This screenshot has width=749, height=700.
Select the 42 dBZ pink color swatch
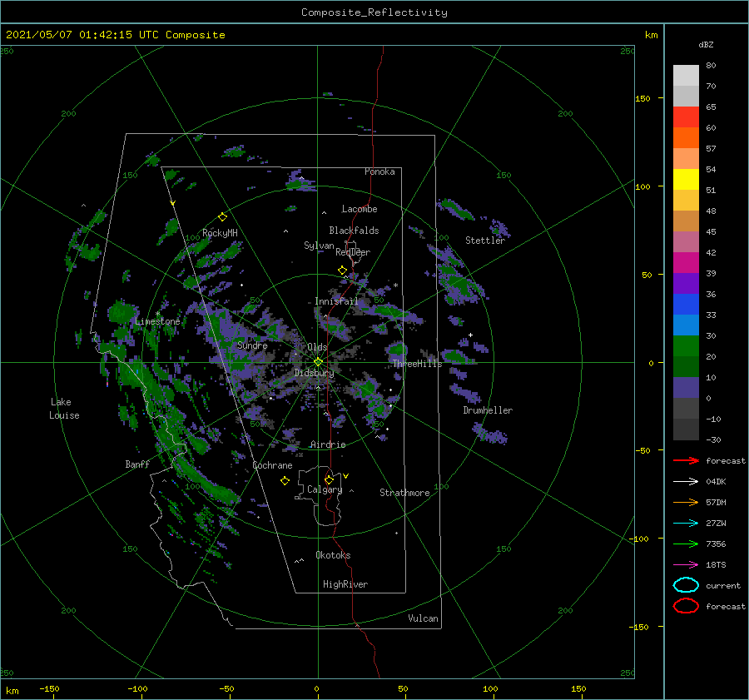pyautogui.click(x=686, y=241)
